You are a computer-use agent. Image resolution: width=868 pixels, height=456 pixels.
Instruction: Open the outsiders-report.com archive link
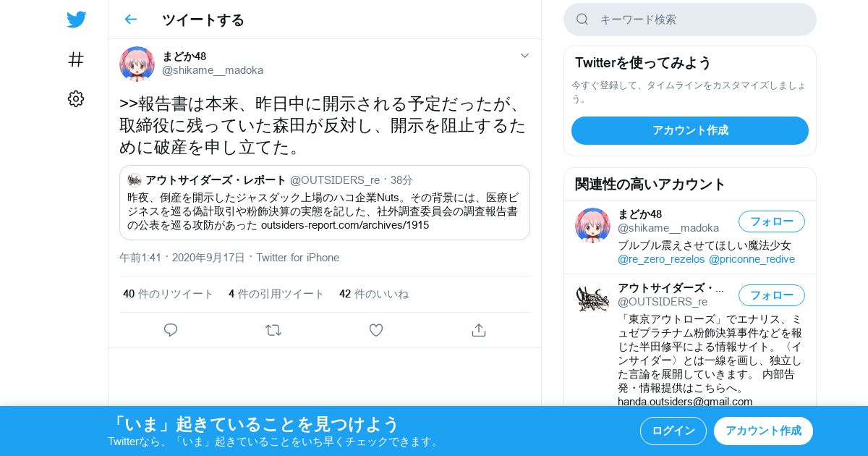click(345, 225)
